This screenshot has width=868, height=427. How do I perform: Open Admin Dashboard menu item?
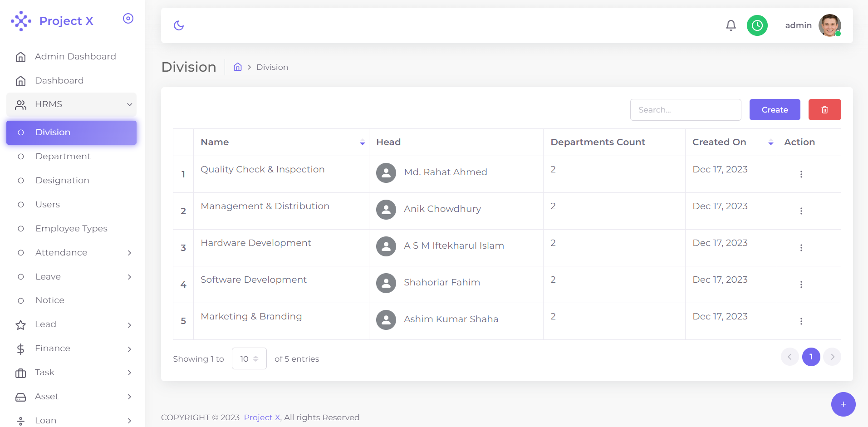point(72,57)
